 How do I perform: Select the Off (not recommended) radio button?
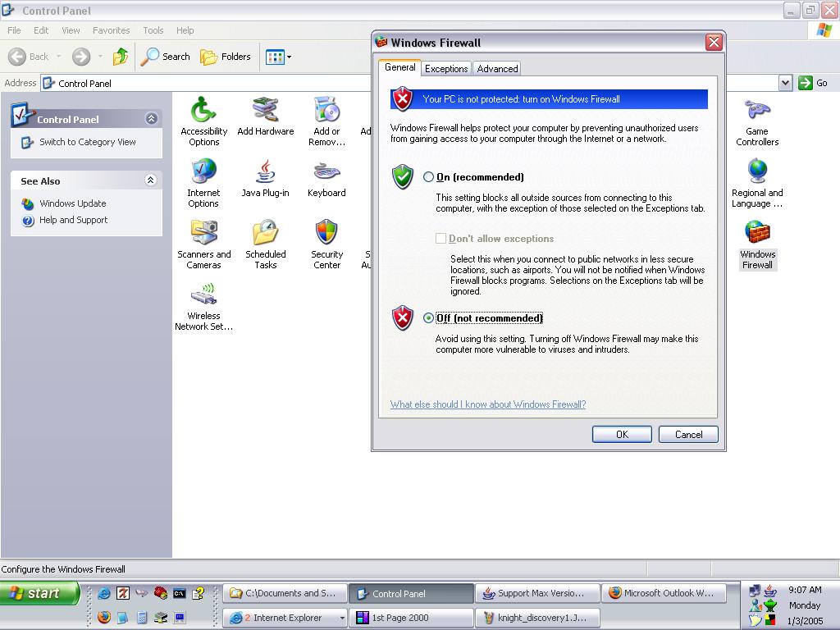coord(429,318)
